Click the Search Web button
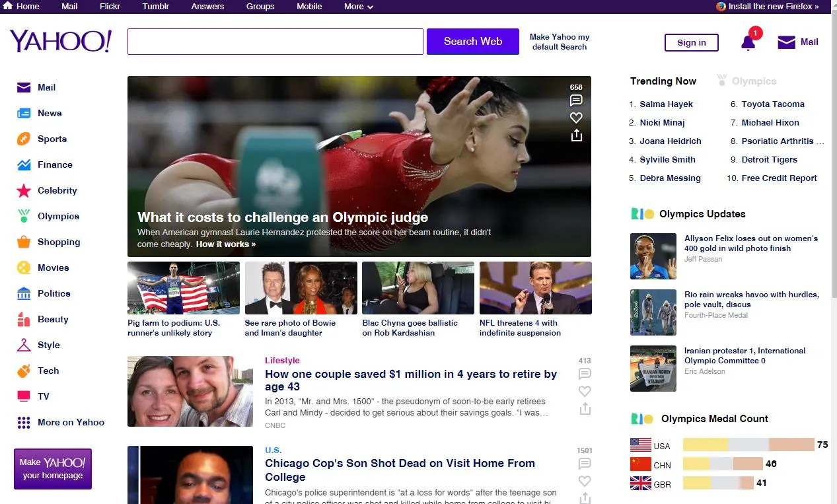Image resolution: width=837 pixels, height=504 pixels. 473,42
